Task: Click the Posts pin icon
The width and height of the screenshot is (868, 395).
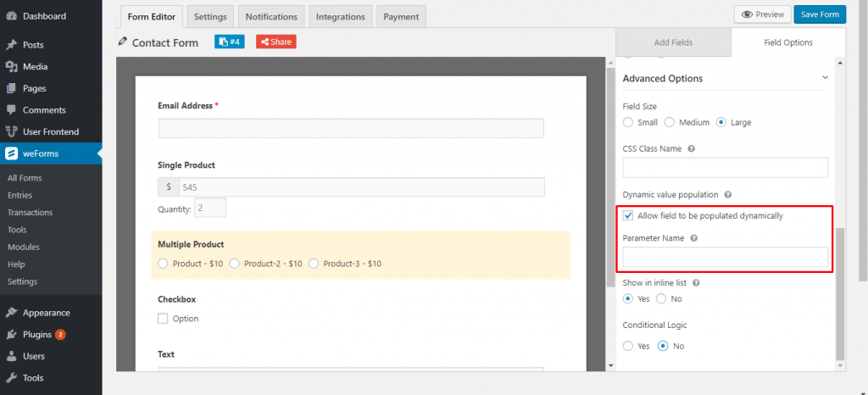Action: click(11, 45)
